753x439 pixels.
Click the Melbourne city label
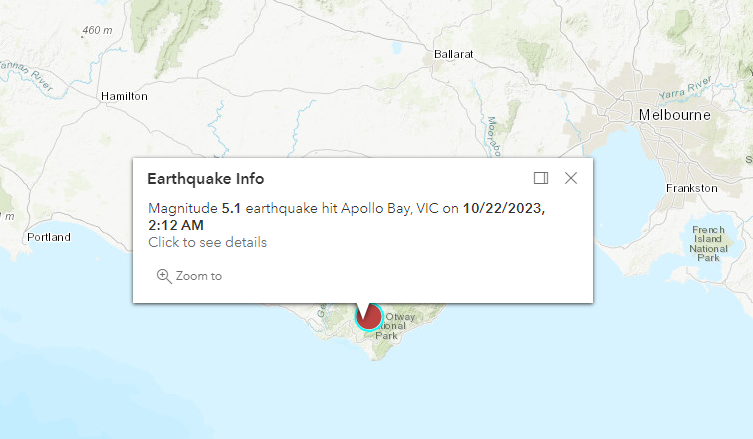(675, 115)
